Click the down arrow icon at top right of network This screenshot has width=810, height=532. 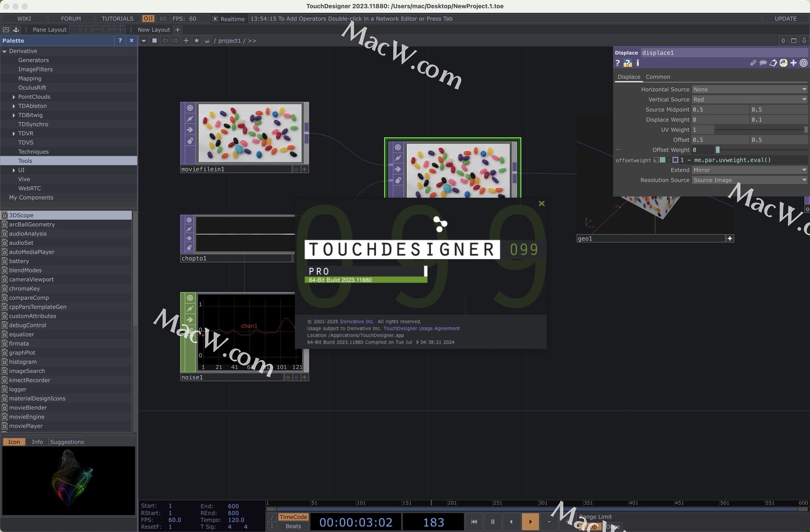tap(804, 41)
